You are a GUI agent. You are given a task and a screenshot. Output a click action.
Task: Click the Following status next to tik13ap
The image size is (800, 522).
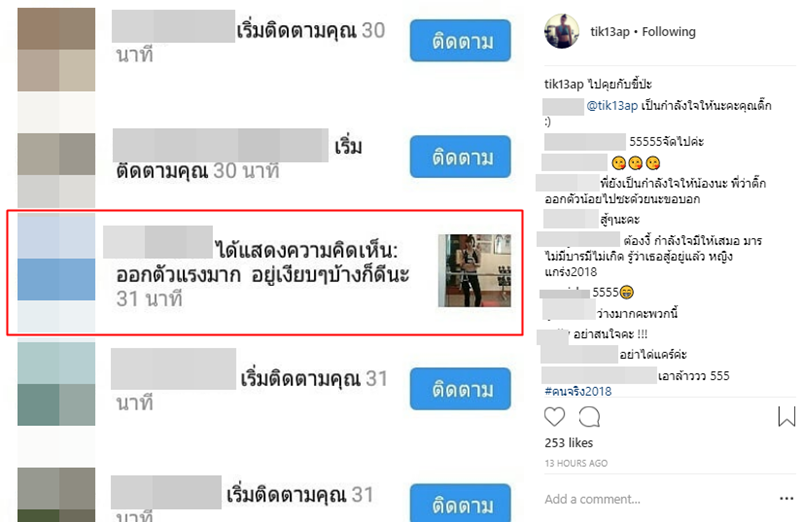point(668,32)
